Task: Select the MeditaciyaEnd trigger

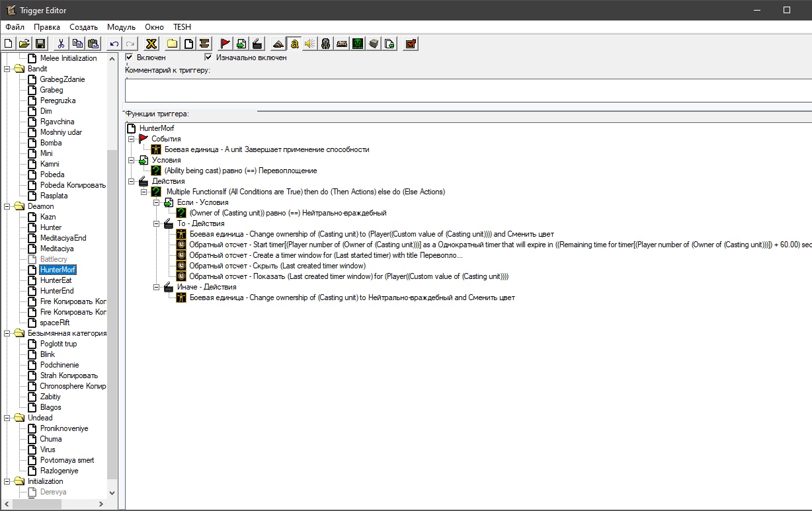Action: pyautogui.click(x=63, y=238)
